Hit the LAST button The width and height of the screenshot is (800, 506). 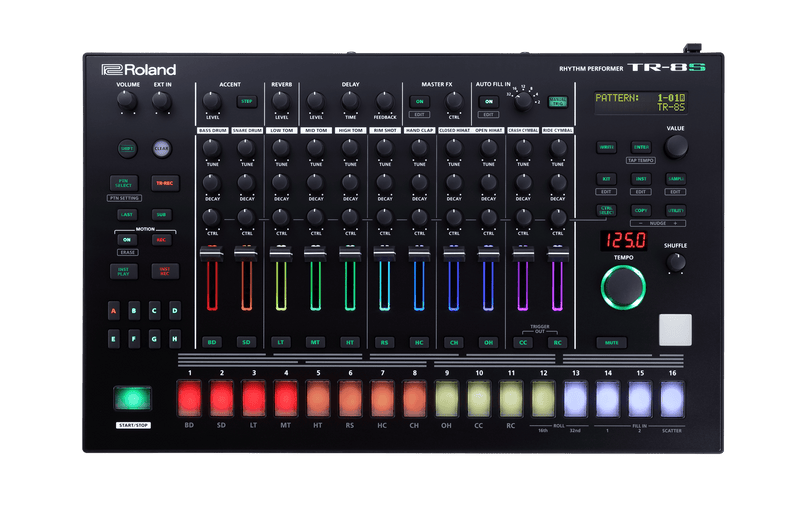127,215
